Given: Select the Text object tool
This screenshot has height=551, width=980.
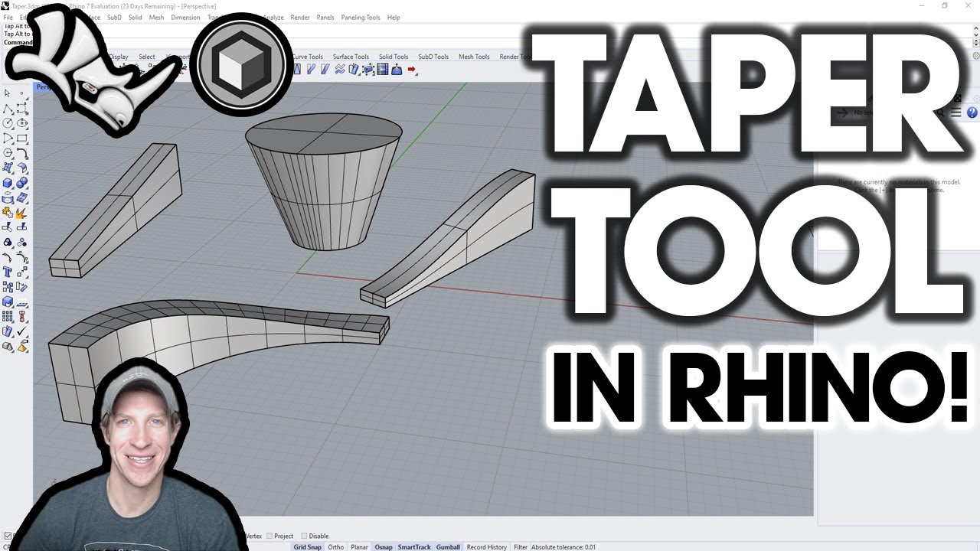Looking at the screenshot, I should click(x=7, y=271).
